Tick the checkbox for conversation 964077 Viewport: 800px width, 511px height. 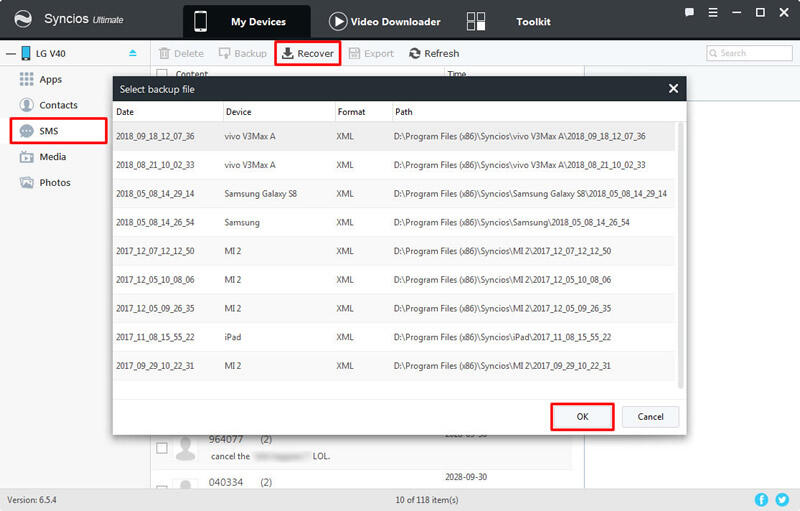(x=162, y=448)
